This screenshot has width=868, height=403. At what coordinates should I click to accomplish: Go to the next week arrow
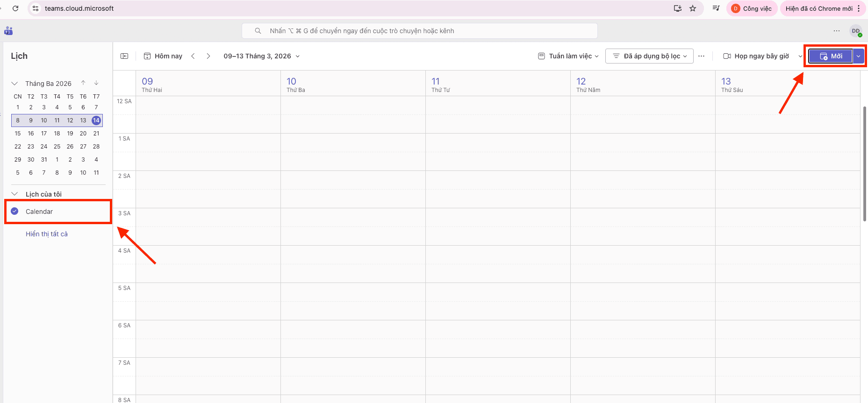click(x=208, y=56)
